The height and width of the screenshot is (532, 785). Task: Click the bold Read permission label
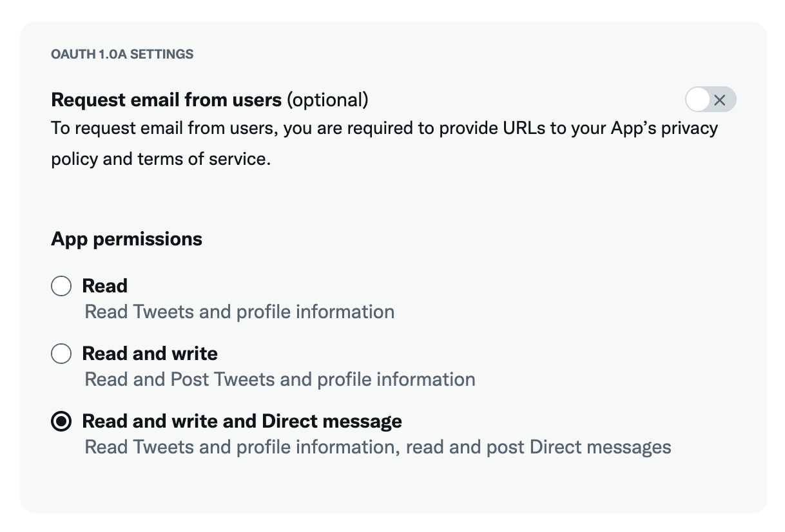pos(105,286)
